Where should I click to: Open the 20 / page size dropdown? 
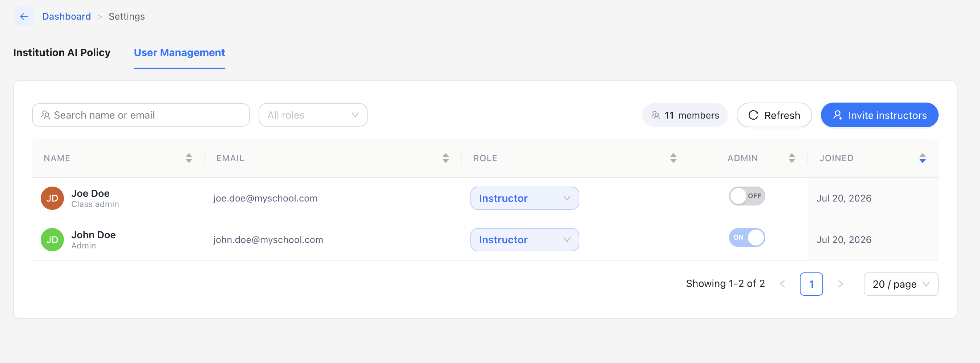pyautogui.click(x=901, y=284)
